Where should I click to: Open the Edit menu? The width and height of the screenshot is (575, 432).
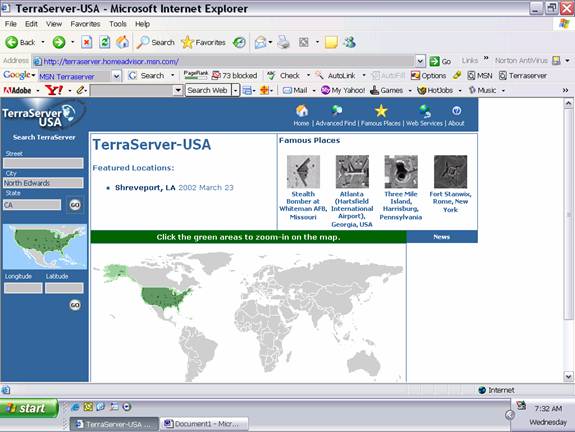(x=31, y=24)
